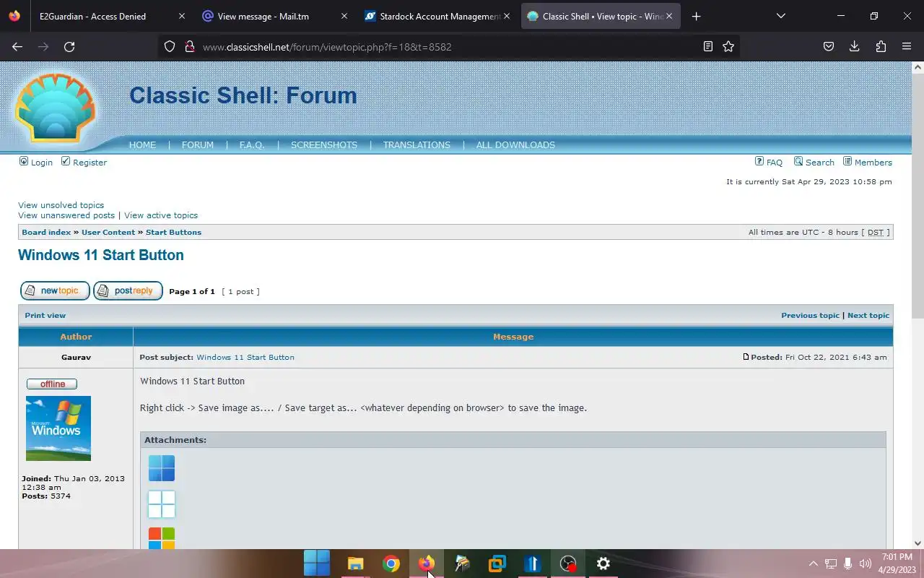Click the postreply button

pyautogui.click(x=128, y=290)
